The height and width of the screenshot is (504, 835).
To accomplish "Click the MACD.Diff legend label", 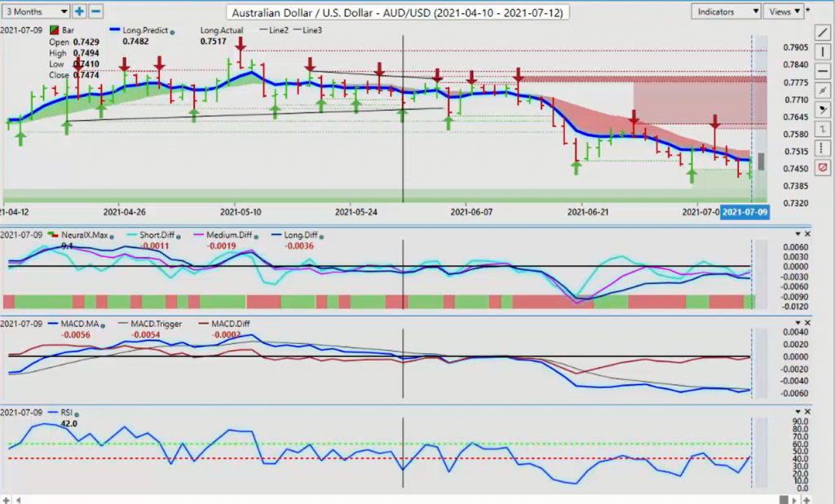I will coord(230,324).
